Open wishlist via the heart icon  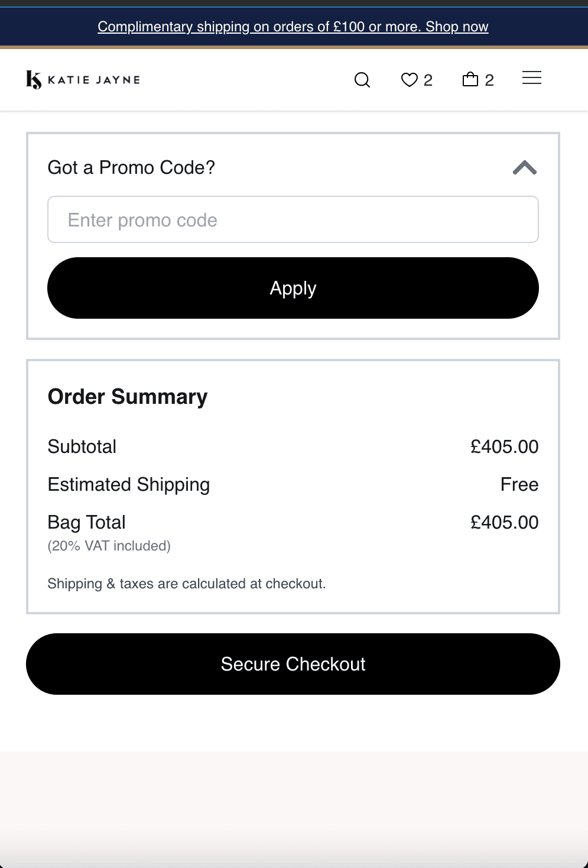click(x=409, y=80)
